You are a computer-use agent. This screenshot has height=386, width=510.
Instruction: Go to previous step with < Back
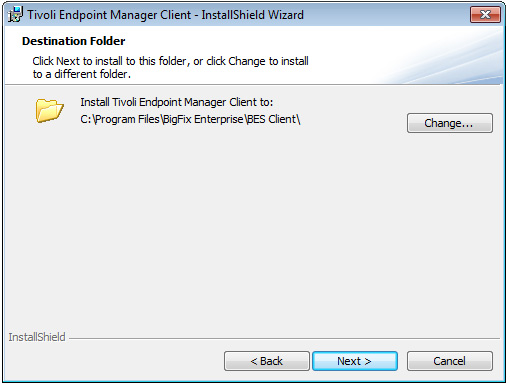(267, 361)
